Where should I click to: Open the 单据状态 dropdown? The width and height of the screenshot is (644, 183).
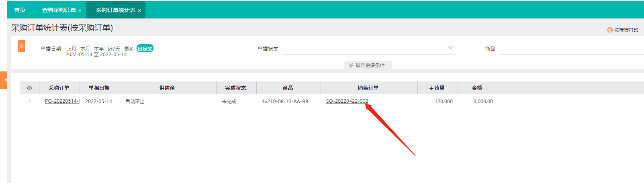click(x=369, y=49)
